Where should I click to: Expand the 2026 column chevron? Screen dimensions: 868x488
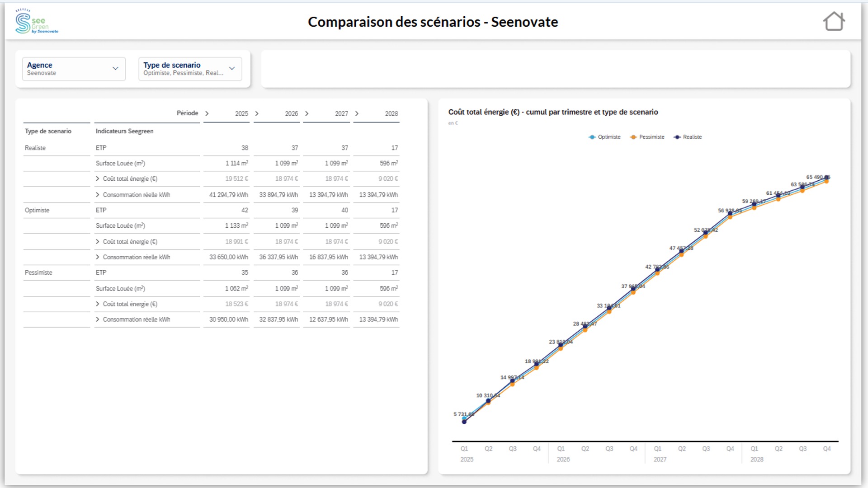click(x=257, y=113)
